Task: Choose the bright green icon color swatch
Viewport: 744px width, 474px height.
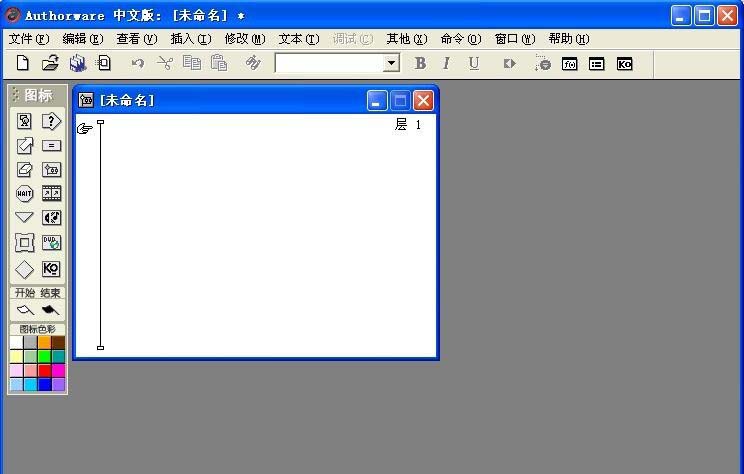Action: pos(45,356)
